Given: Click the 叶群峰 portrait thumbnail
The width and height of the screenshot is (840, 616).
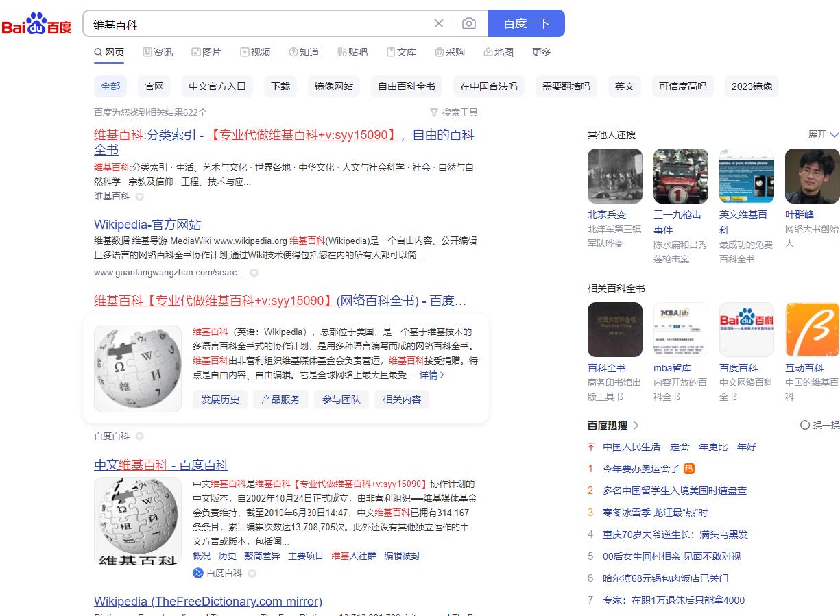Looking at the screenshot, I should pos(813,176).
